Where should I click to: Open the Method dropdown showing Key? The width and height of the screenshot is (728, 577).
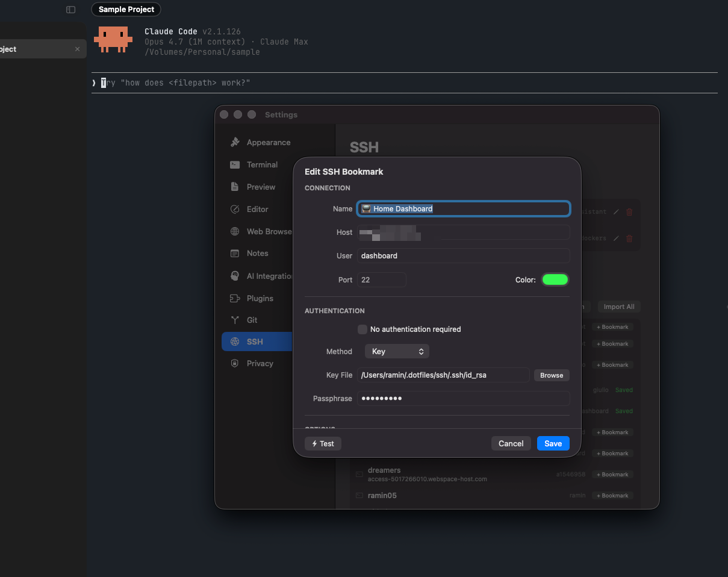click(397, 351)
